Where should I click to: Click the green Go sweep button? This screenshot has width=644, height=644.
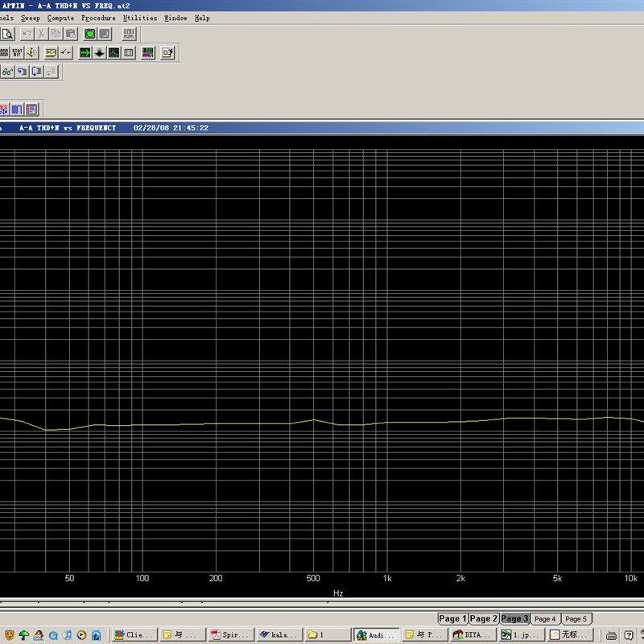click(x=90, y=34)
